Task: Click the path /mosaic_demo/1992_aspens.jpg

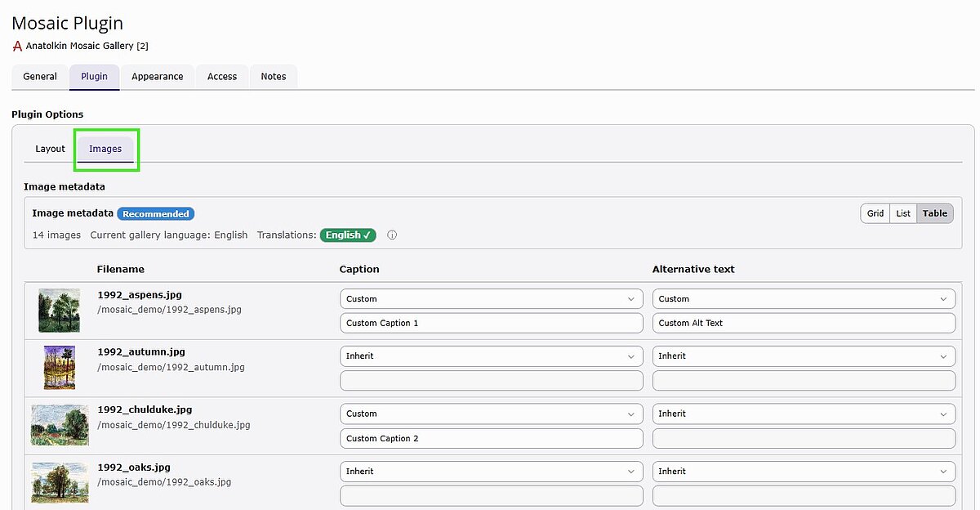Action: pyautogui.click(x=169, y=310)
